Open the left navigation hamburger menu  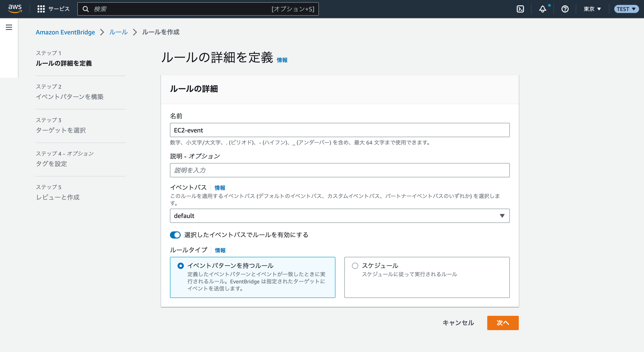click(x=9, y=27)
